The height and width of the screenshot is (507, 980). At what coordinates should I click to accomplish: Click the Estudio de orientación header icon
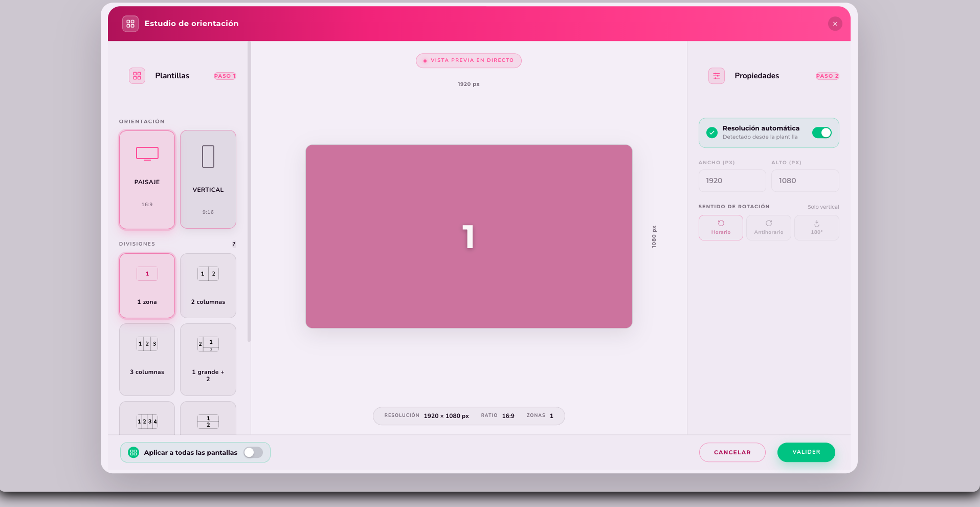click(130, 24)
